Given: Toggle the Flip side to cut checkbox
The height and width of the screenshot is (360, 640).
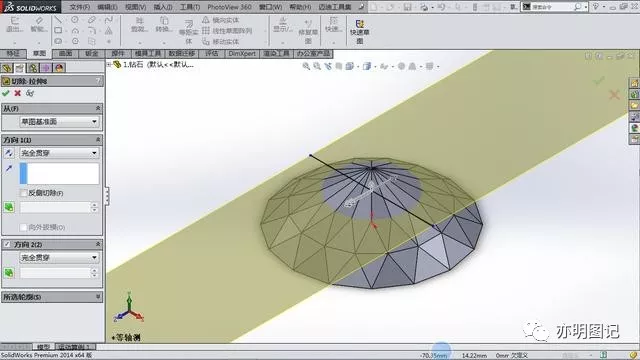Looking at the screenshot, I should pos(24,193).
